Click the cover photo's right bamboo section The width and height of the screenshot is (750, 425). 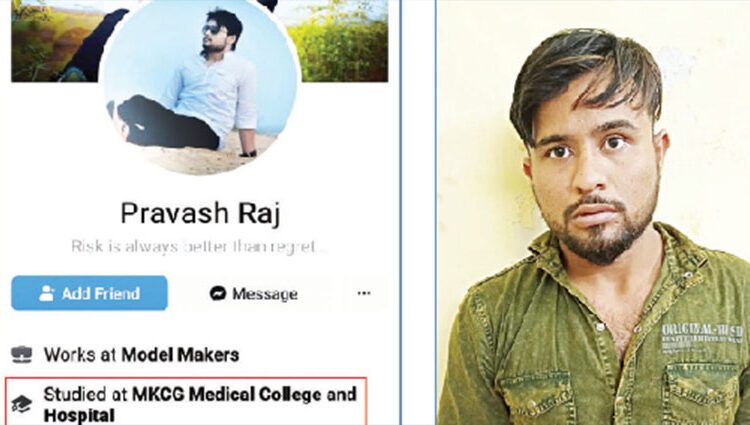pos(340,41)
